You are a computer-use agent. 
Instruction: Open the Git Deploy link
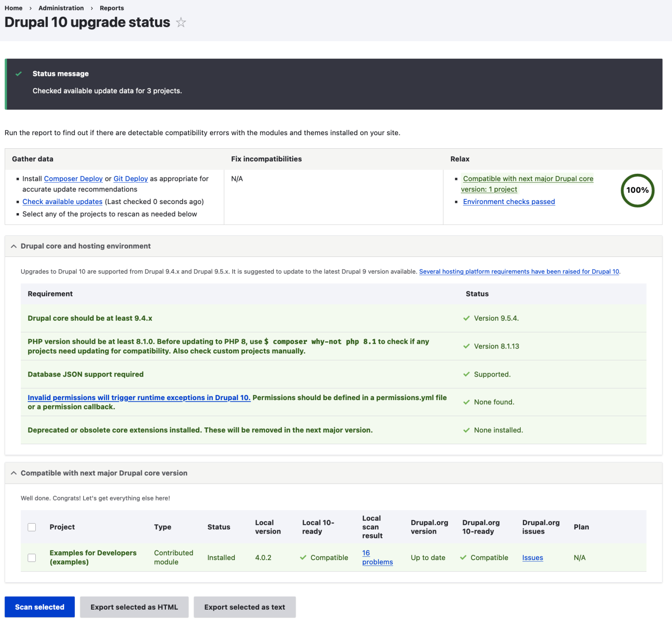[130, 178]
